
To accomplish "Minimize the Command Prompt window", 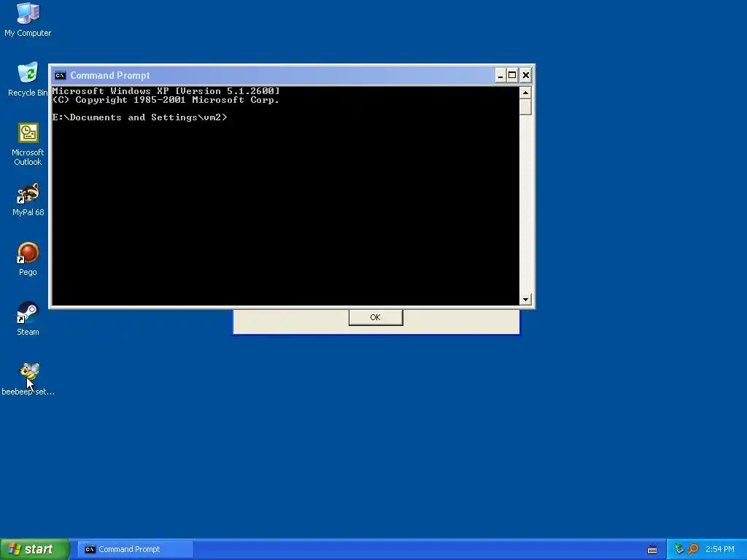I will [500, 75].
